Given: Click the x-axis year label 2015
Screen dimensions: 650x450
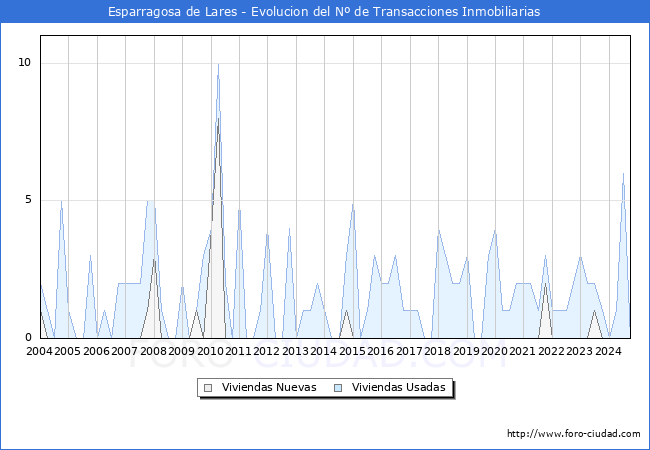Looking at the screenshot, I should [x=352, y=351].
